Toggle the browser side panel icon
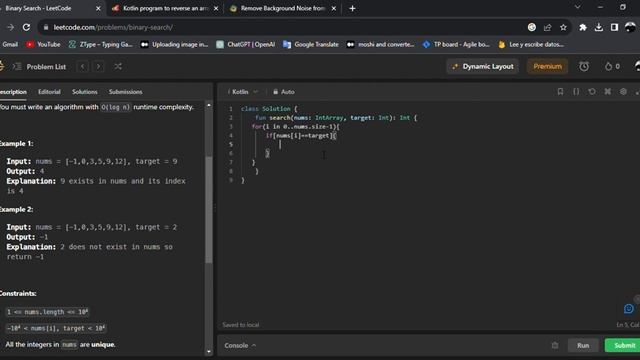This screenshot has width=640, height=360. (614, 27)
